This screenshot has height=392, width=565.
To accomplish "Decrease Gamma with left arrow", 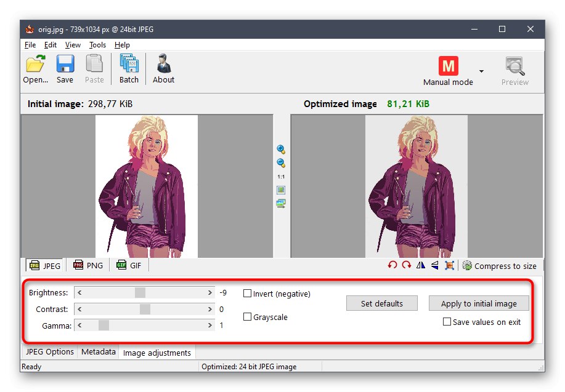I will [x=79, y=326].
